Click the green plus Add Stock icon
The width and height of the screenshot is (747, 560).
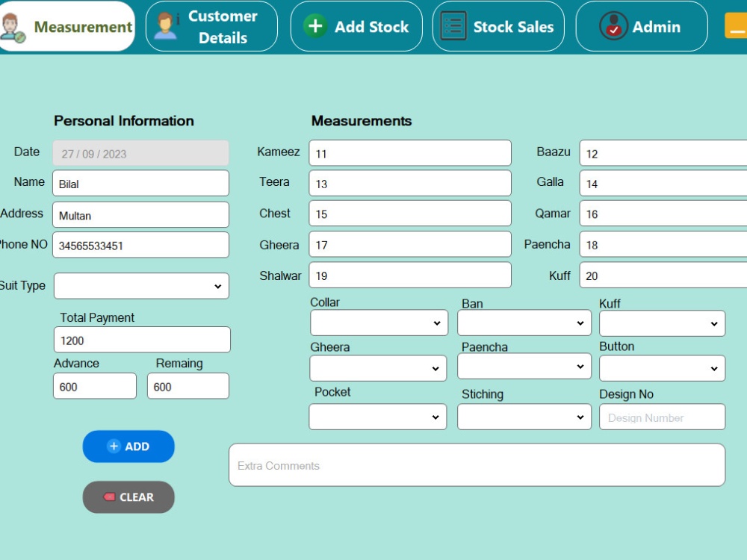coord(315,25)
